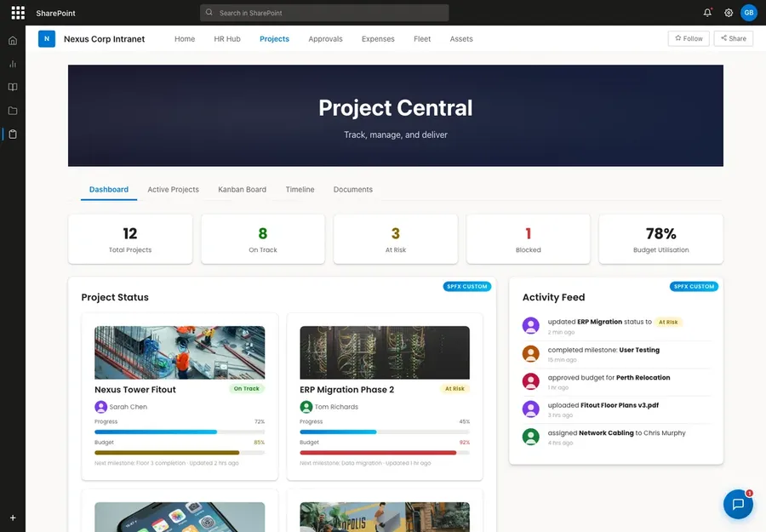The image size is (766, 532).
Task: Click SPFX CUSTOM badge on Project Status panel
Action: click(x=467, y=286)
